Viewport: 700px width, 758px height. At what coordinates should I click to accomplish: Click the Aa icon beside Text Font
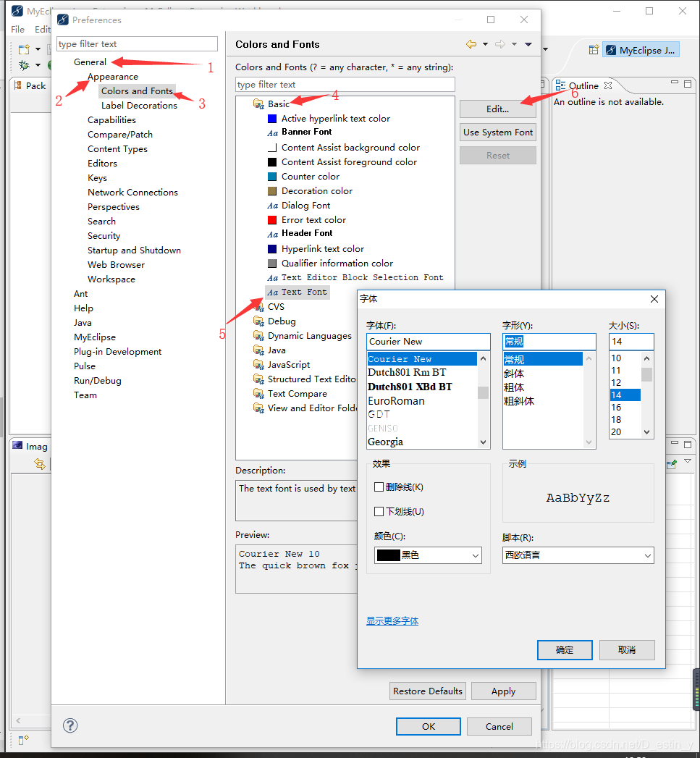pyautogui.click(x=273, y=292)
